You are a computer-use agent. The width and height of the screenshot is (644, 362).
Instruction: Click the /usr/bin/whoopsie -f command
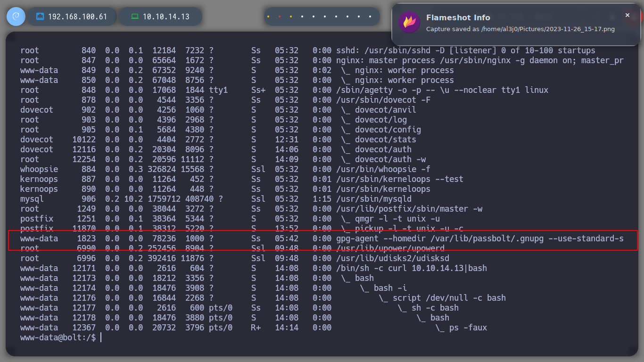pyautogui.click(x=383, y=169)
